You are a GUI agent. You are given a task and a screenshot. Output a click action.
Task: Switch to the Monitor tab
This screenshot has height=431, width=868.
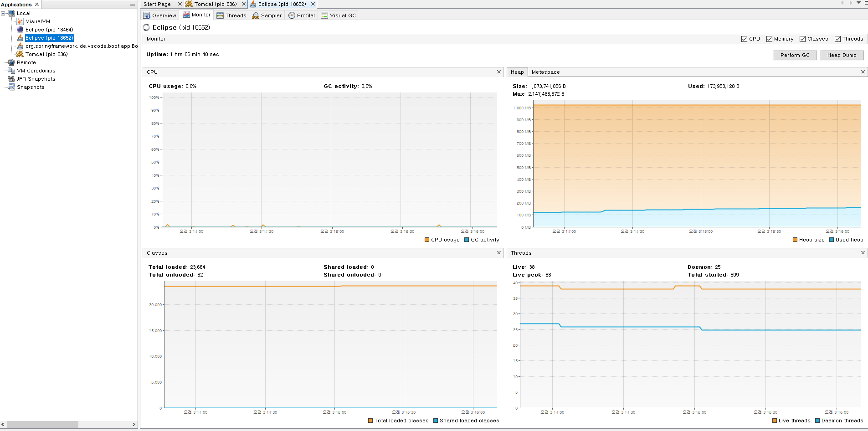(196, 15)
